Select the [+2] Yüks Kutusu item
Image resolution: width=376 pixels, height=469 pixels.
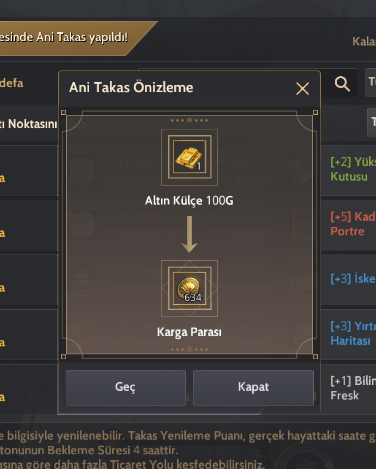click(x=353, y=169)
